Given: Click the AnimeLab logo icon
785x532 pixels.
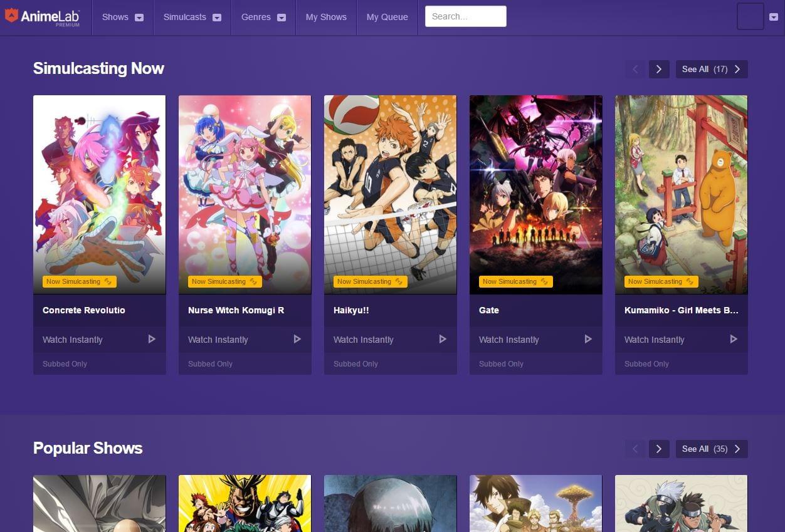Looking at the screenshot, I should [x=13, y=16].
